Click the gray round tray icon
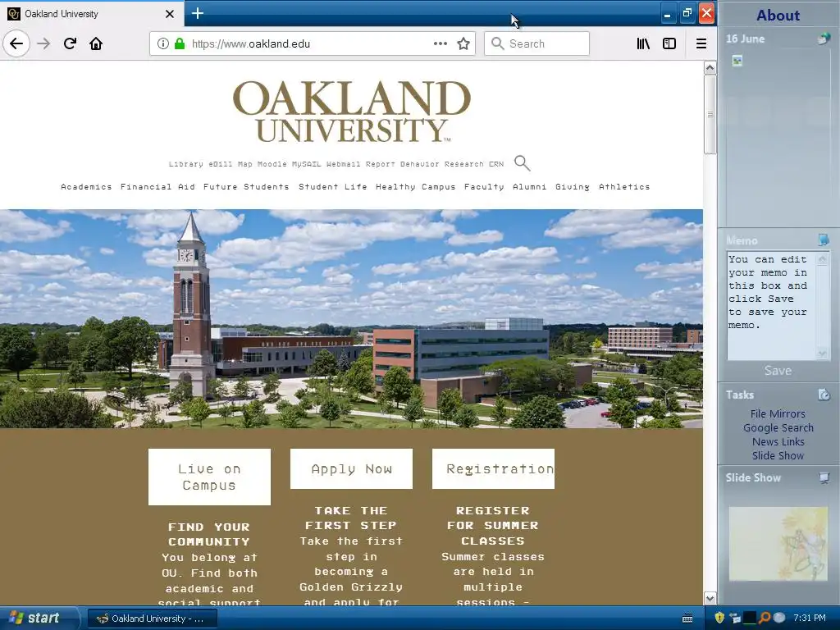This screenshot has height=630, width=840. 779,618
